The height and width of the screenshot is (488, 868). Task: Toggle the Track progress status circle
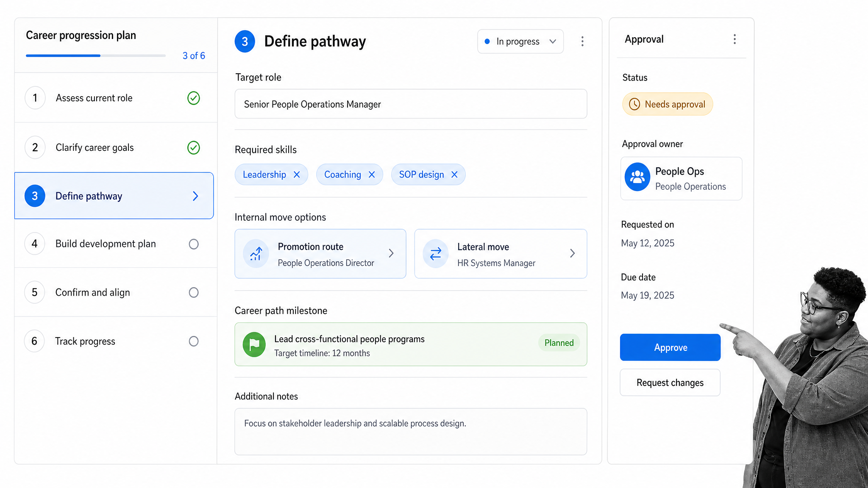click(194, 341)
